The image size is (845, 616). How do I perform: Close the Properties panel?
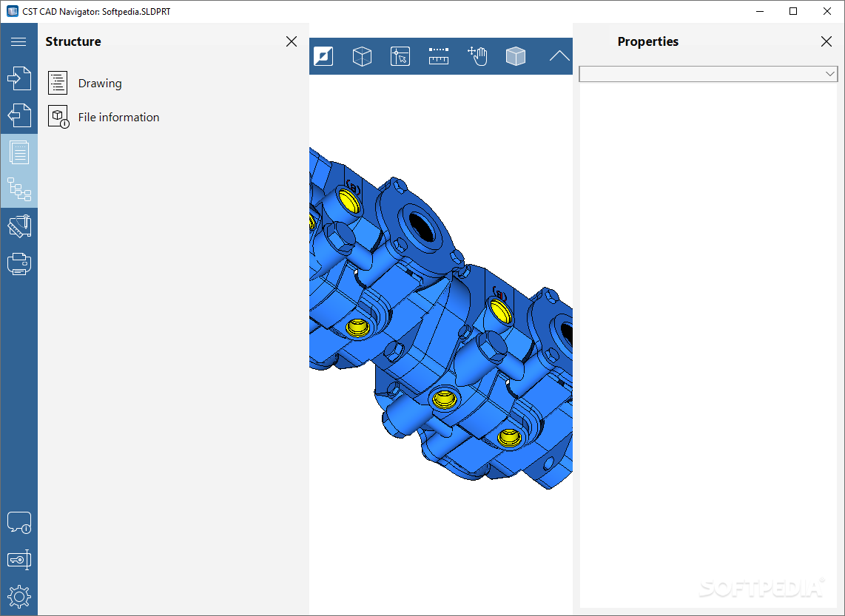point(827,41)
